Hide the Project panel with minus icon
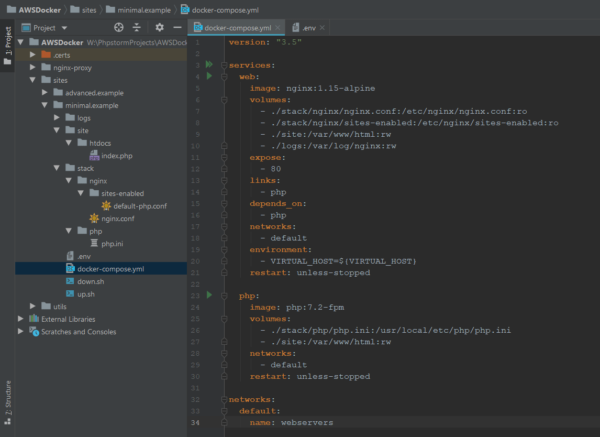The image size is (600, 437). (177, 28)
